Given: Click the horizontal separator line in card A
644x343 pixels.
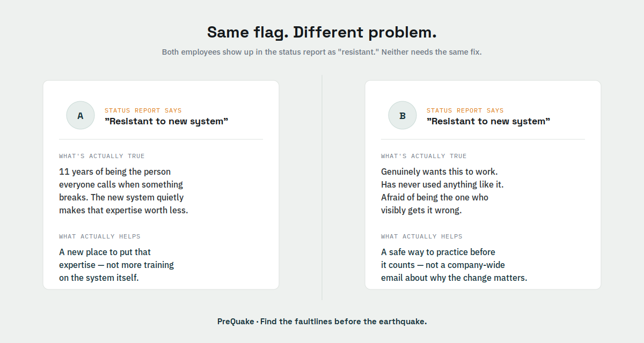Looking at the screenshot, I should point(161,139).
